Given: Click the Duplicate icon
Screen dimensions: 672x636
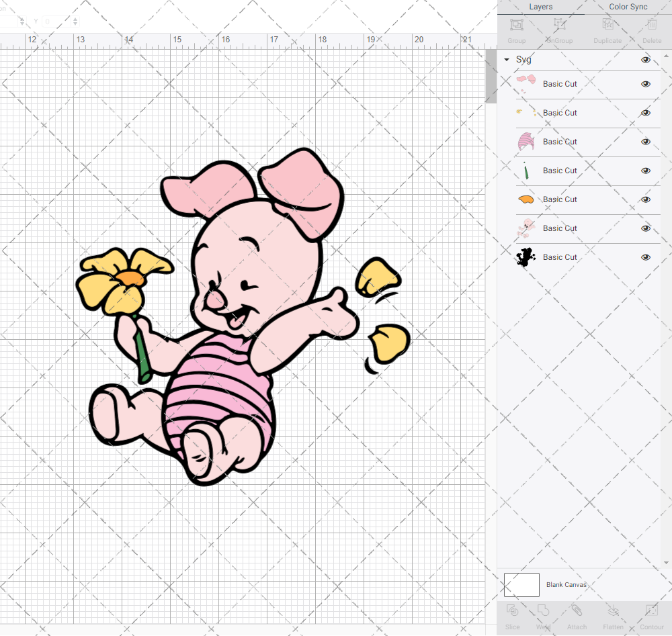Looking at the screenshot, I should [607, 24].
